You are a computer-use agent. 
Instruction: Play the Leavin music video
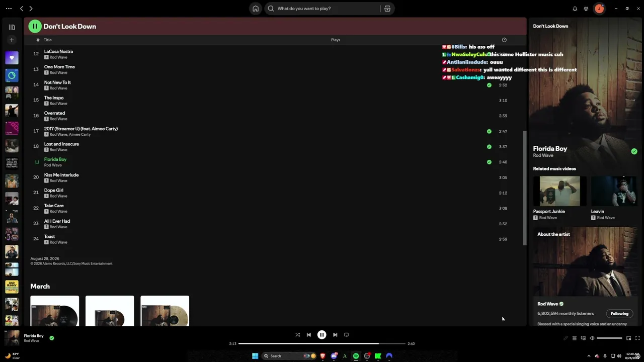click(614, 191)
